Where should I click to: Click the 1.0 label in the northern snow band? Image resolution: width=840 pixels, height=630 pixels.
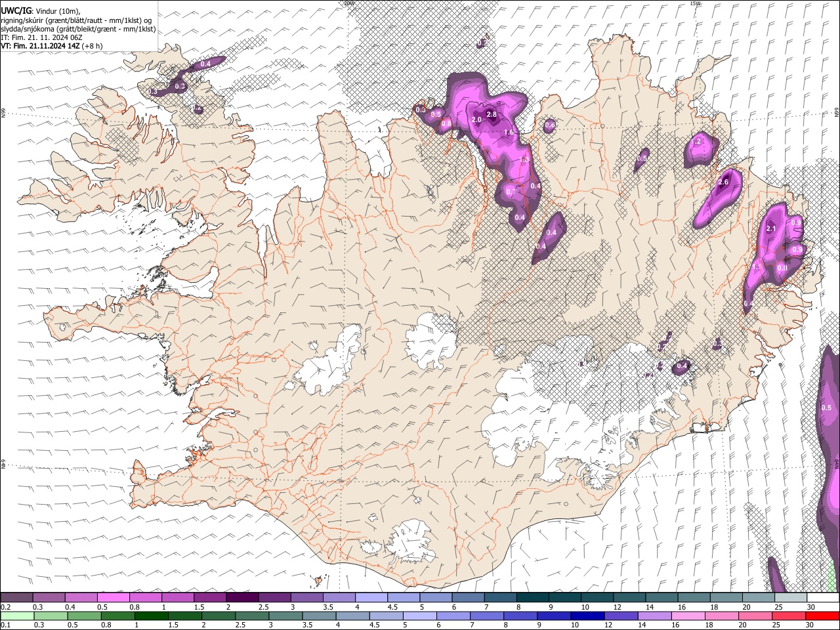click(x=524, y=159)
